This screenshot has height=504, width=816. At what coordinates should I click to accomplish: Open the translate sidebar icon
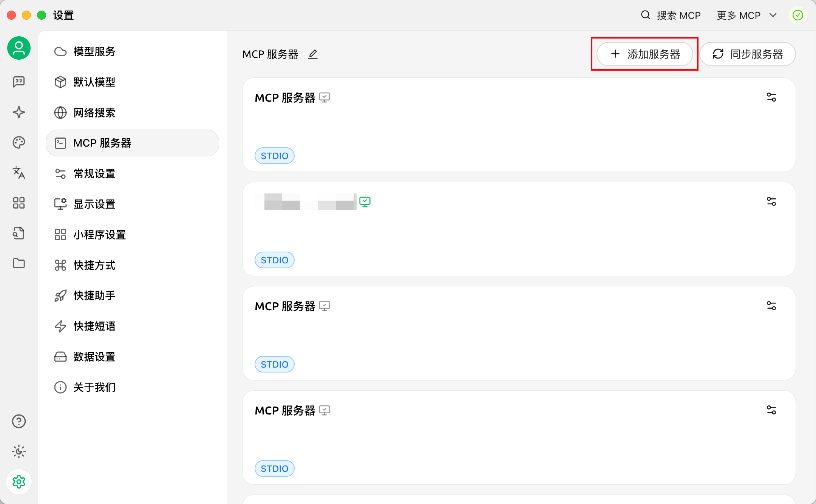pos(19,173)
